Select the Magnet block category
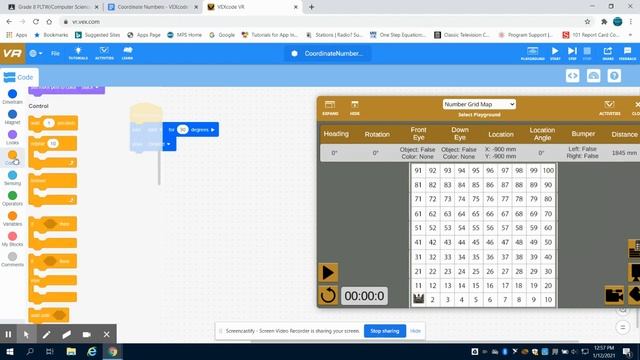Image resolution: width=640 pixels, height=360 pixels. tap(12, 117)
